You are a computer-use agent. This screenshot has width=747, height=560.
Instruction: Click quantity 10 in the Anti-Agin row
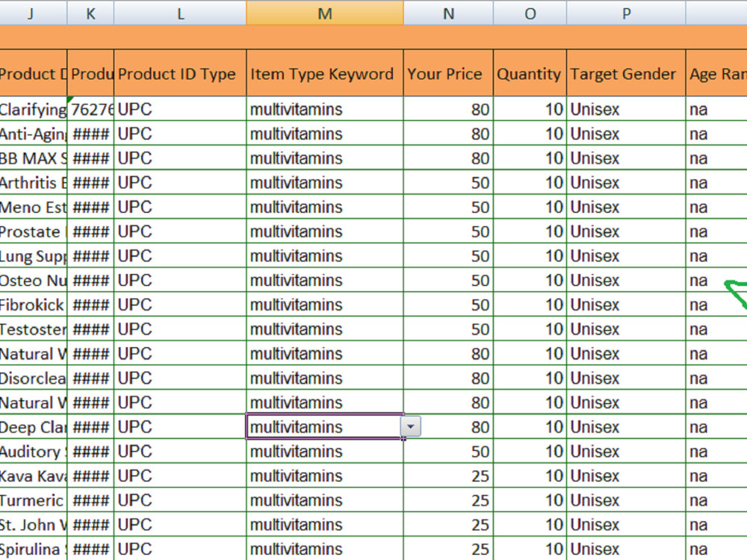(530, 134)
